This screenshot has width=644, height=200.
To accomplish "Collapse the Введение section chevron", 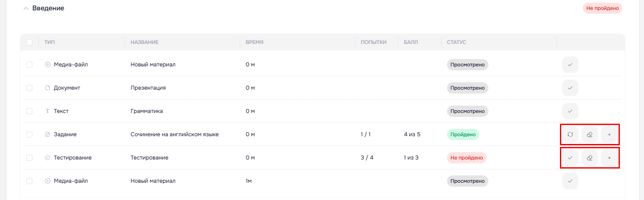I will coord(26,8).
